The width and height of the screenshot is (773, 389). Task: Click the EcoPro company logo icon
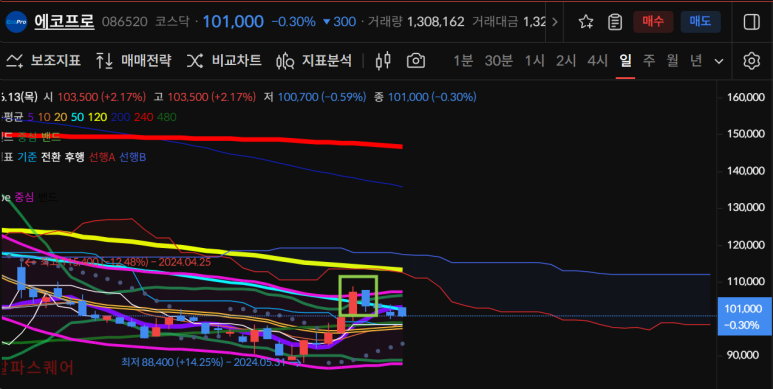16,22
